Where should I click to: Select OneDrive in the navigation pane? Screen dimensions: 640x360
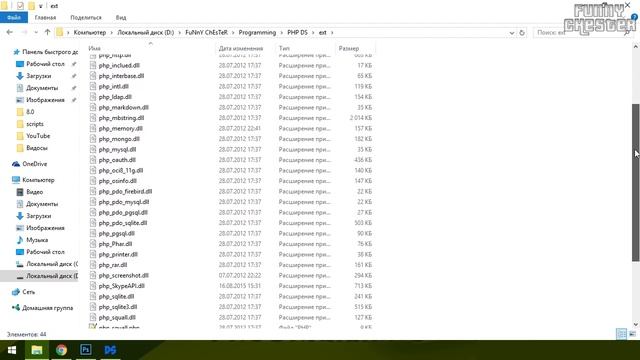click(29, 164)
